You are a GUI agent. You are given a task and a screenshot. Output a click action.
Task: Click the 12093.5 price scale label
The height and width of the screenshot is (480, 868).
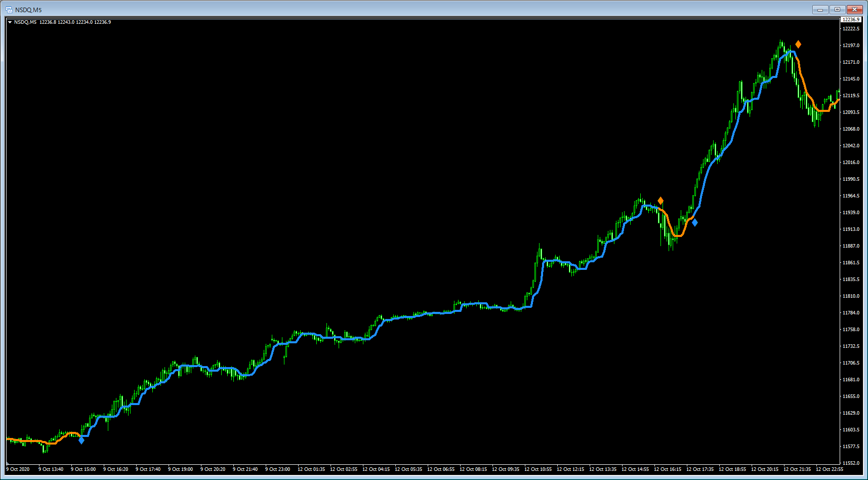click(851, 112)
